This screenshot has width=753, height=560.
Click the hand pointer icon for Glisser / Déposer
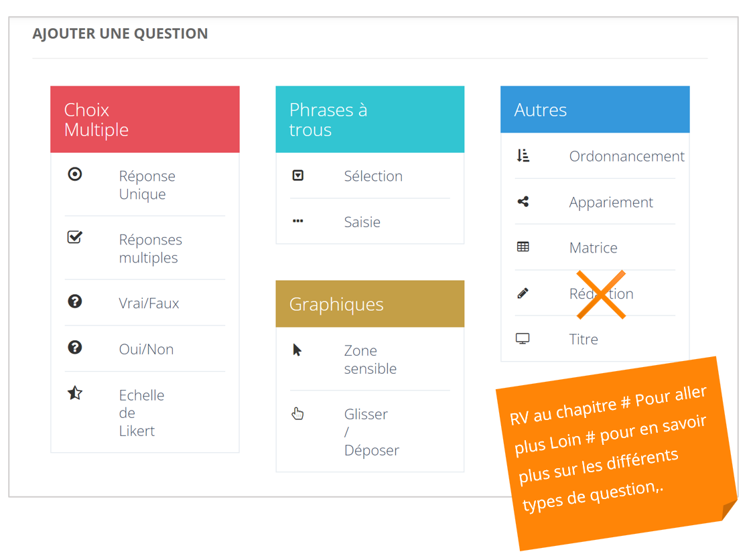[298, 413]
